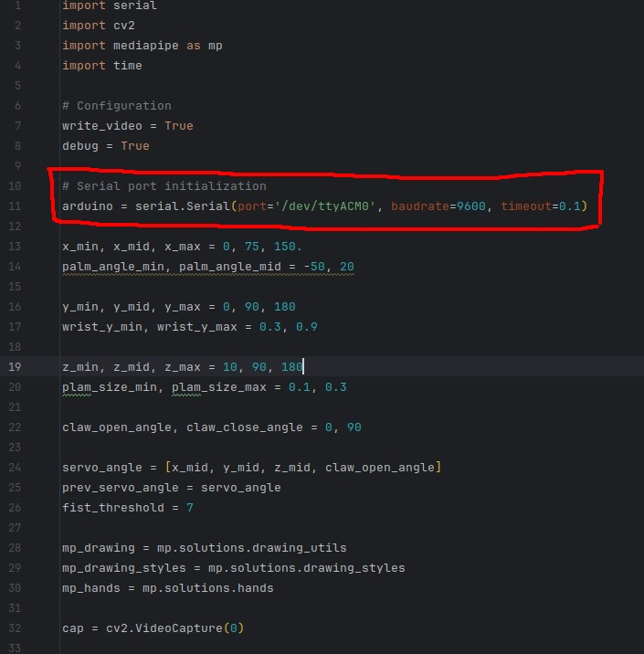Click on 'import cv2' line
The height and width of the screenshot is (654, 644).
point(99,26)
